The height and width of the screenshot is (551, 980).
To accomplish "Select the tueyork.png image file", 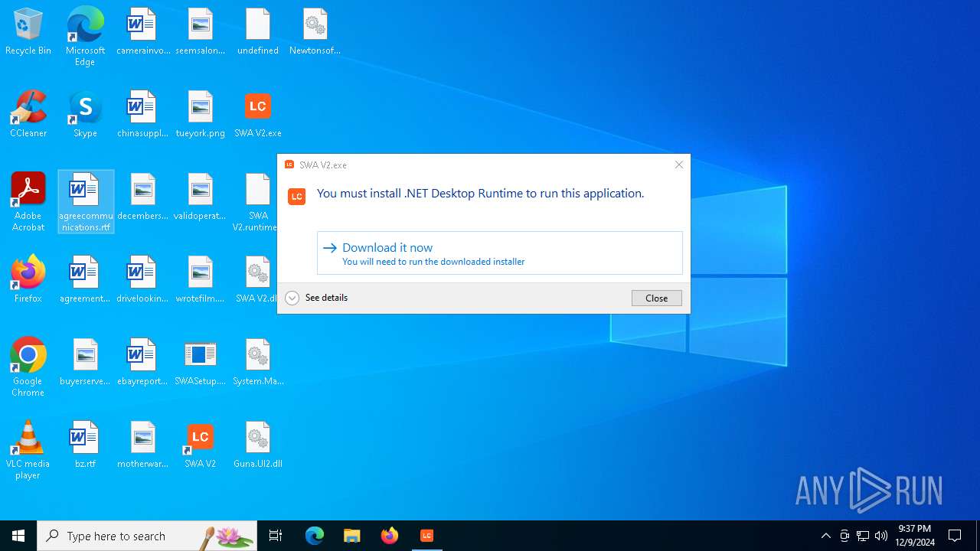I will pyautogui.click(x=201, y=115).
